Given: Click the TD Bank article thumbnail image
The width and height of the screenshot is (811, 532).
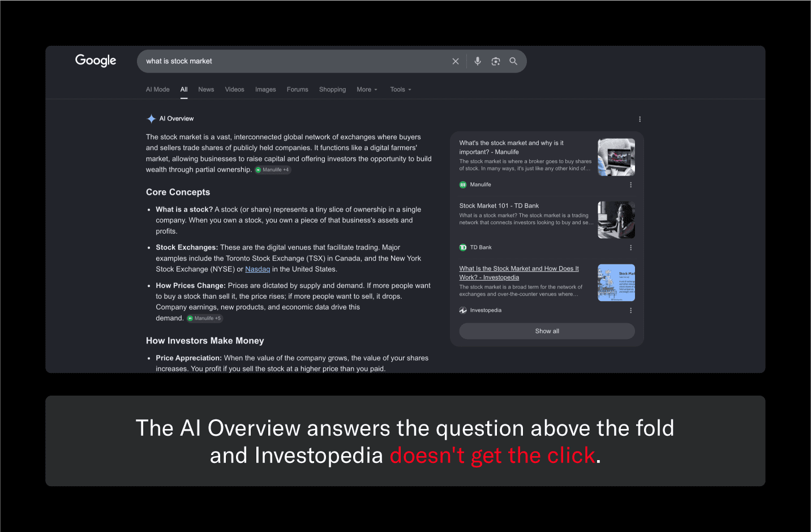Looking at the screenshot, I should point(616,220).
